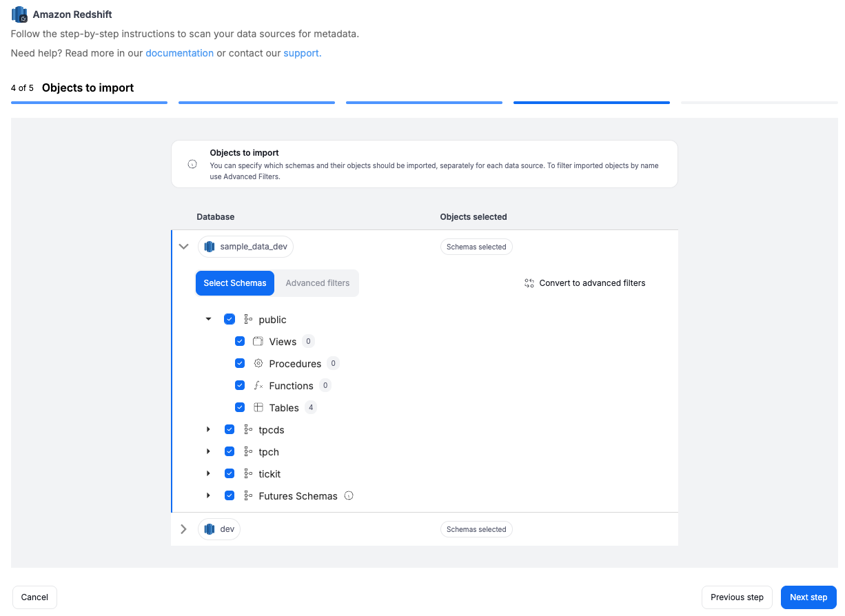845x616 pixels.
Task: Uncheck the tpcds schema checkbox
Action: tap(230, 429)
